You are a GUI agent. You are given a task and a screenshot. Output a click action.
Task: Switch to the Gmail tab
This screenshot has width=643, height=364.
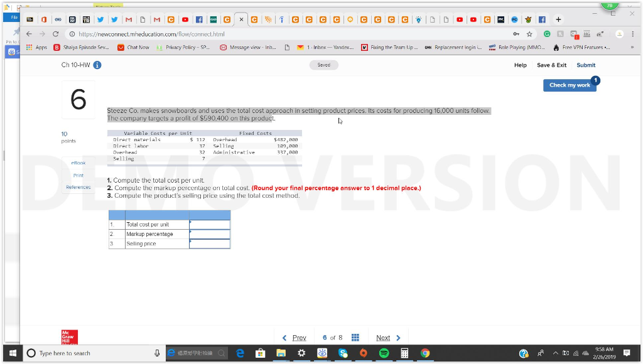click(x=129, y=19)
